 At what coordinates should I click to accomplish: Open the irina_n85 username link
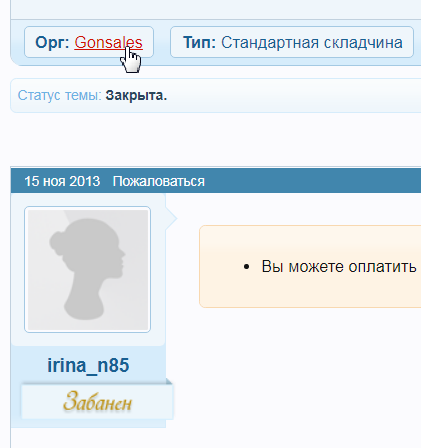pos(88,365)
